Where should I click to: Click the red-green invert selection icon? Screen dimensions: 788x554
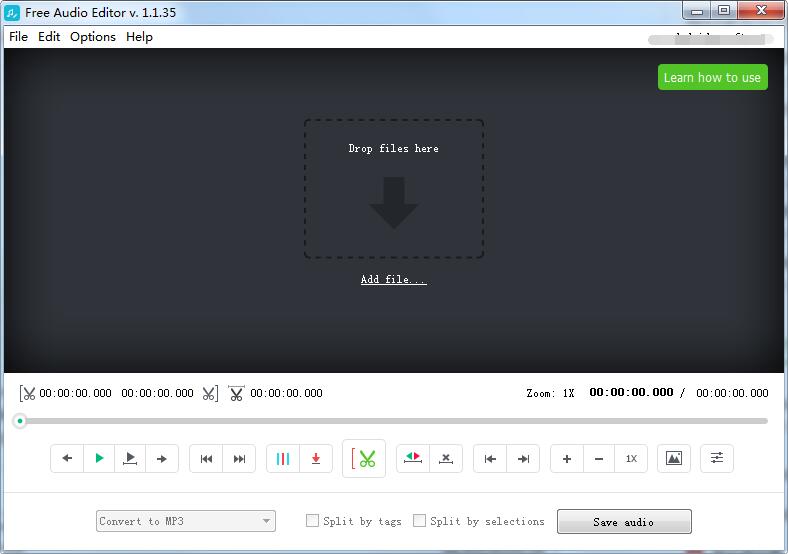point(413,458)
